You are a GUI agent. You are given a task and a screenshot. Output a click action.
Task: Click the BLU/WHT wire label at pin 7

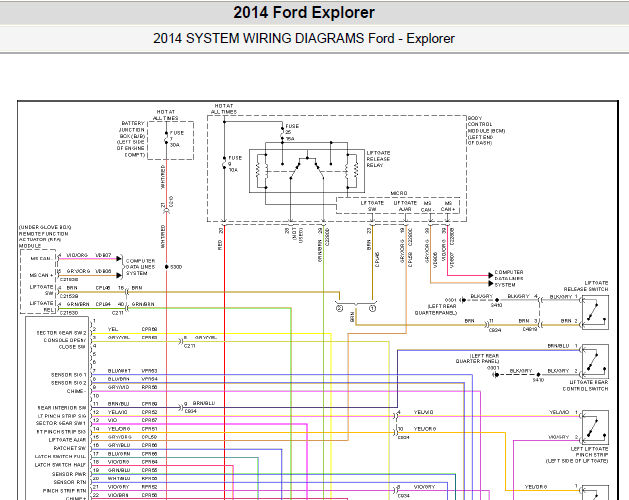pyautogui.click(x=119, y=371)
